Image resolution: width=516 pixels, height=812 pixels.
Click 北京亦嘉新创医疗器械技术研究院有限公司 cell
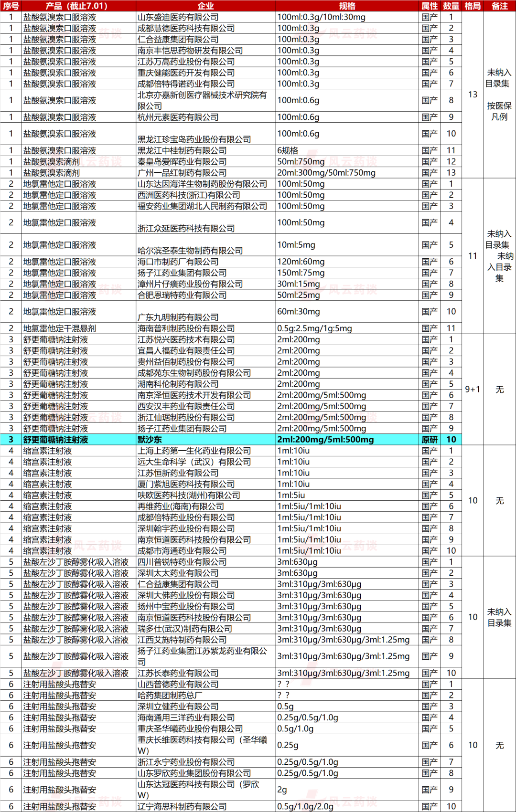206,100
